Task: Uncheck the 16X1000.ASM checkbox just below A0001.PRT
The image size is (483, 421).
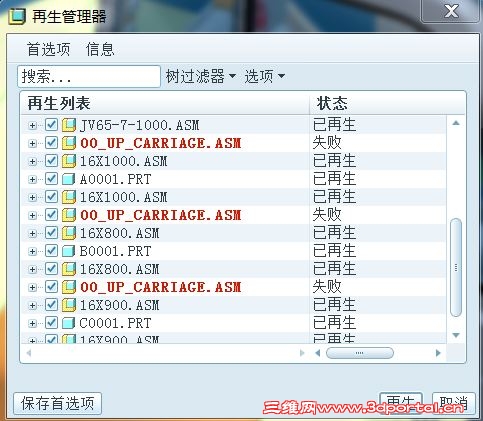Action: [x=51, y=197]
